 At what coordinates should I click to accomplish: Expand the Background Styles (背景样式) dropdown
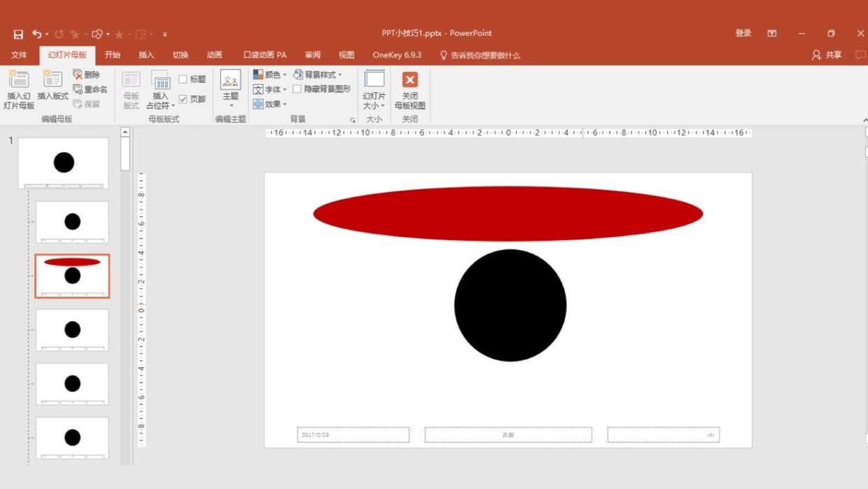pyautogui.click(x=318, y=74)
